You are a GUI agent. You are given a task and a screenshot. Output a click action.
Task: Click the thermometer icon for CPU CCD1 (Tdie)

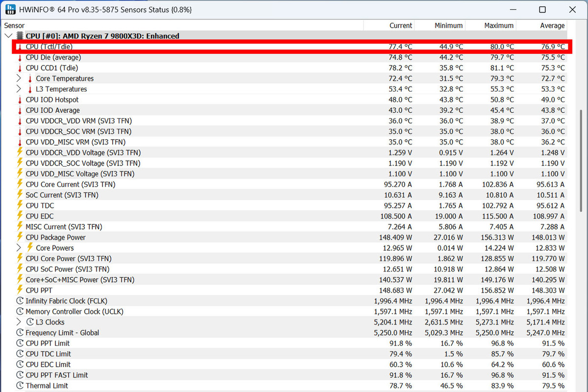click(x=20, y=68)
